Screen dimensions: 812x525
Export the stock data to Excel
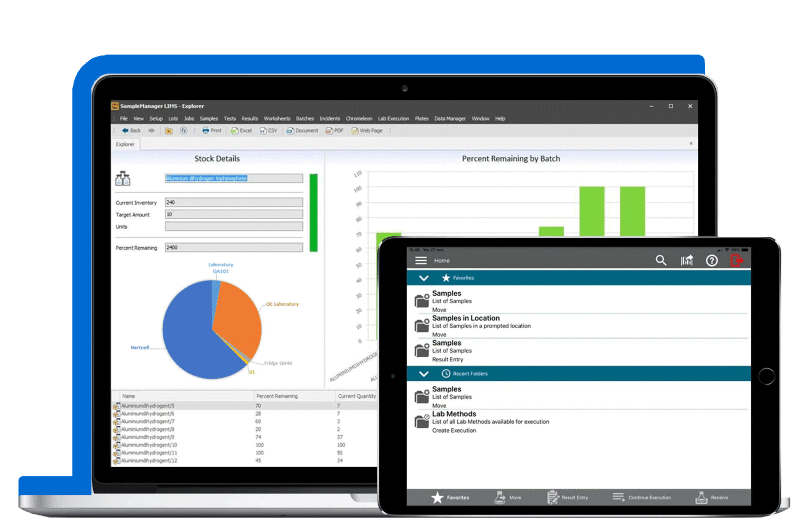241,130
